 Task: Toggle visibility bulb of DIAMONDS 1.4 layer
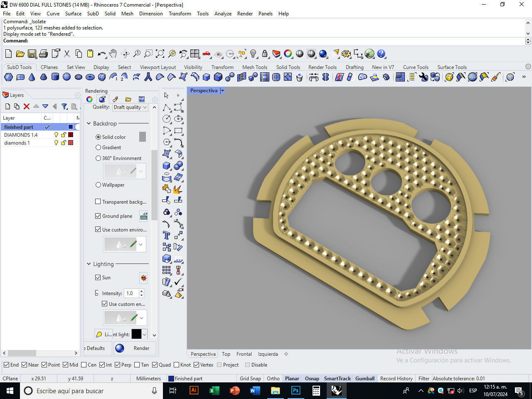pyautogui.click(x=57, y=135)
